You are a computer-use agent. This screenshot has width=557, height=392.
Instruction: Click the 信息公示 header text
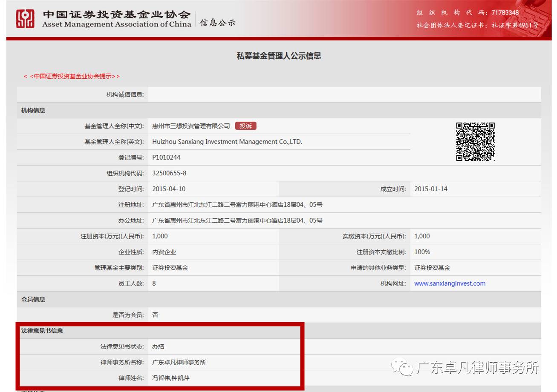pos(217,23)
